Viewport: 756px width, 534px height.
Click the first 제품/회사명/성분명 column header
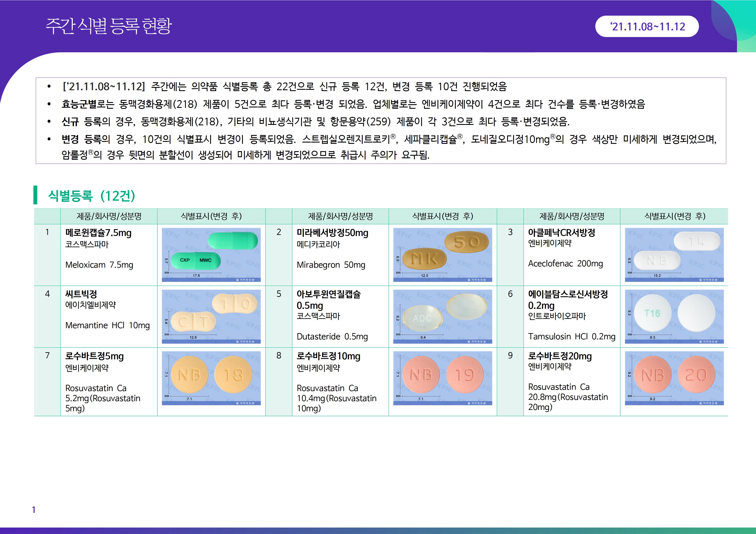[109, 216]
